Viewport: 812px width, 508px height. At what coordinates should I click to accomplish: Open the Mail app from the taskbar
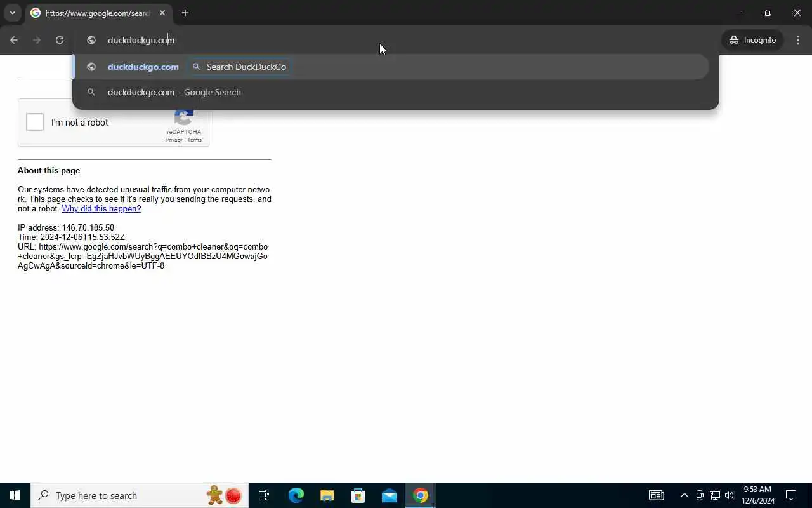[390, 495]
